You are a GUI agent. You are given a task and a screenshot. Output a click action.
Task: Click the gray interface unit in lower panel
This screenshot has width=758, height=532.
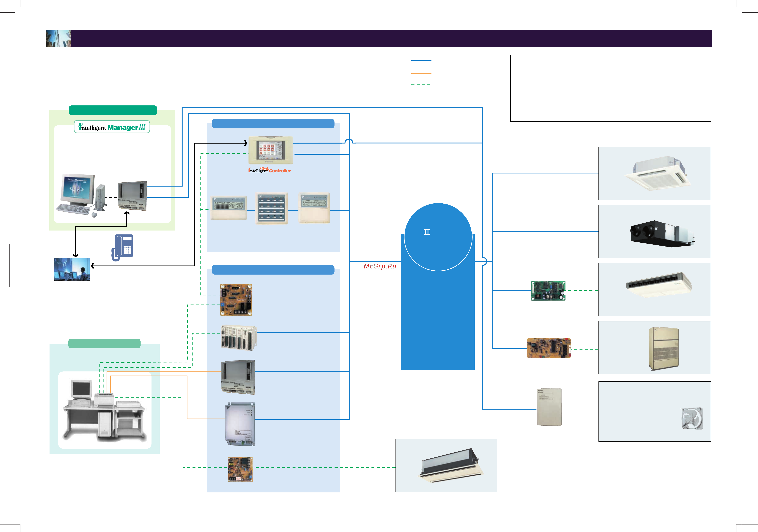pos(238,378)
